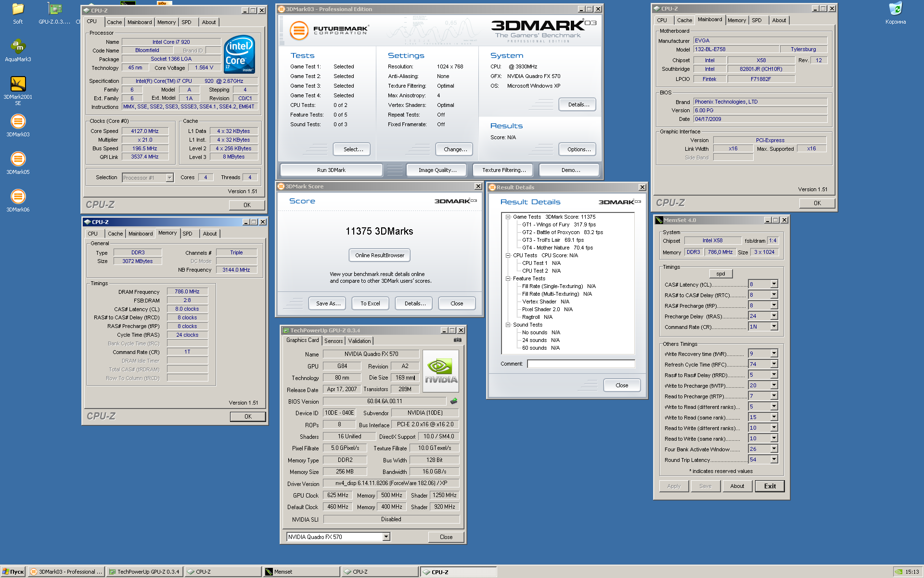The image size is (924, 578).
Task: Switch to Cache tab in top-left CPU-Z
Action: (114, 22)
